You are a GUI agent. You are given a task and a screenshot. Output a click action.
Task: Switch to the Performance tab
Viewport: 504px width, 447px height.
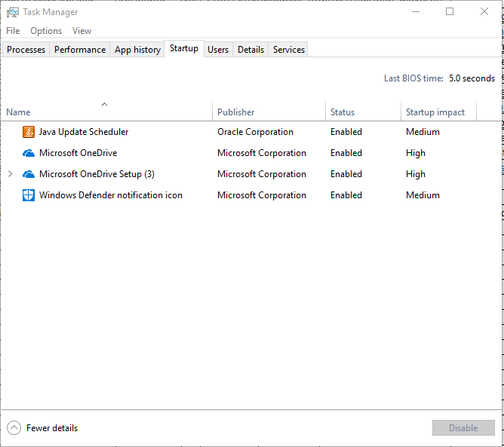tap(80, 50)
